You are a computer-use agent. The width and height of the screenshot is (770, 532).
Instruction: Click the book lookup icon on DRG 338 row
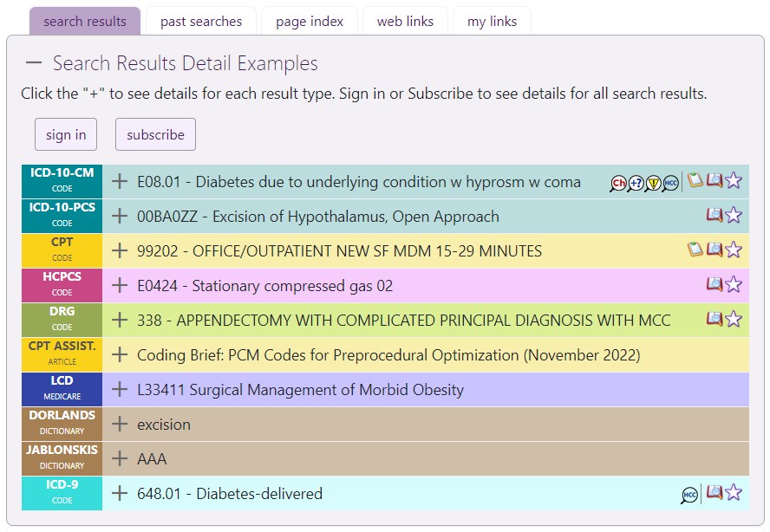click(714, 319)
